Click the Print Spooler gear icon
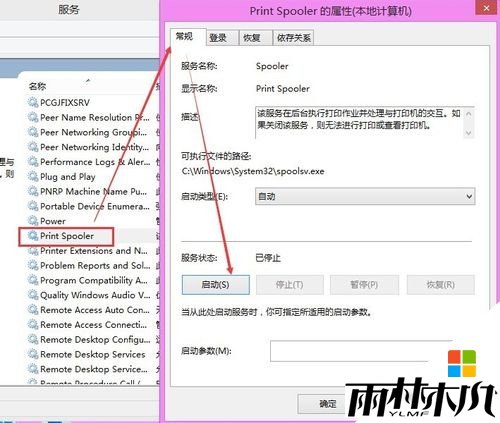The image size is (500, 423). (x=33, y=236)
